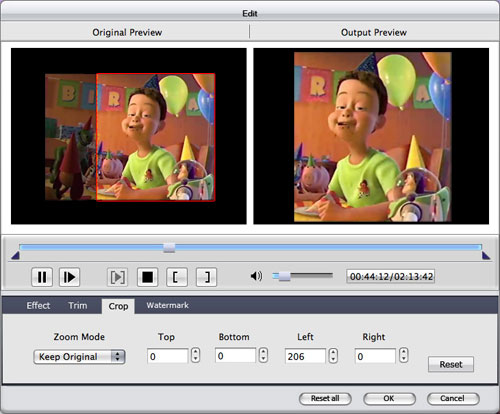500x414 pixels.
Task: Mute audio via speaker icon
Action: 256,276
